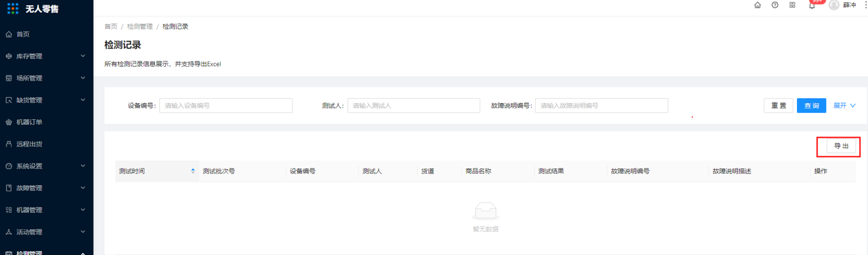Click the 缺货管理 sidebar icon
This screenshot has width=868, height=255.
(9, 100)
